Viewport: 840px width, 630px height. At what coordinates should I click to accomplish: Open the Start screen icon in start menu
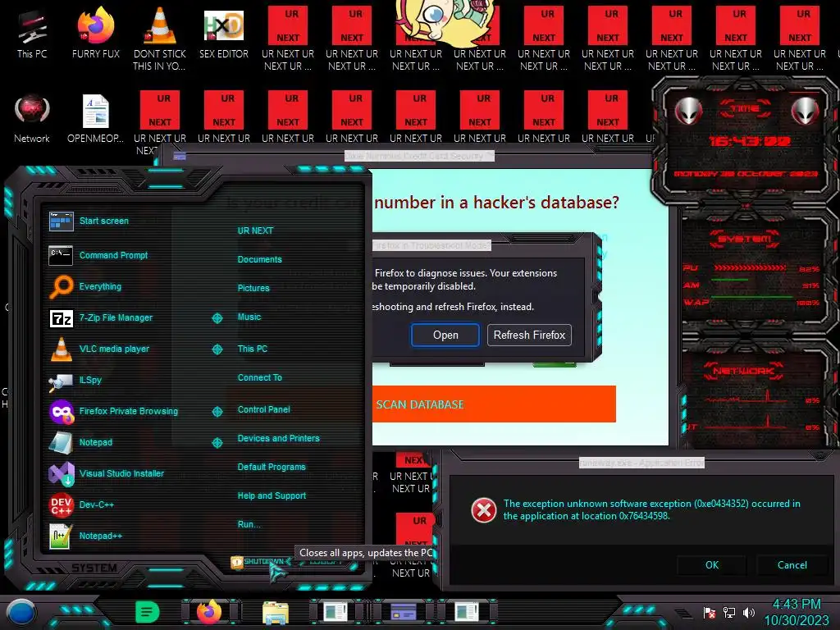(x=61, y=221)
